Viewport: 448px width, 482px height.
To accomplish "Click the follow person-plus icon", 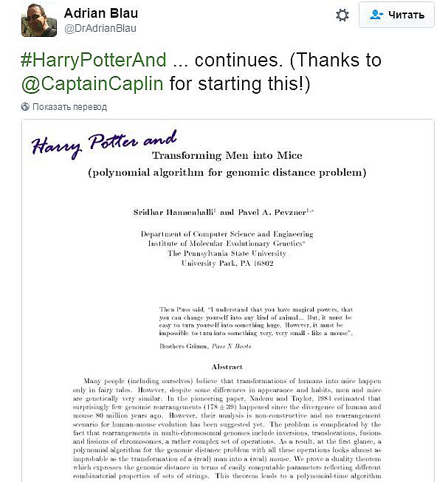I will pyautogui.click(x=376, y=15).
